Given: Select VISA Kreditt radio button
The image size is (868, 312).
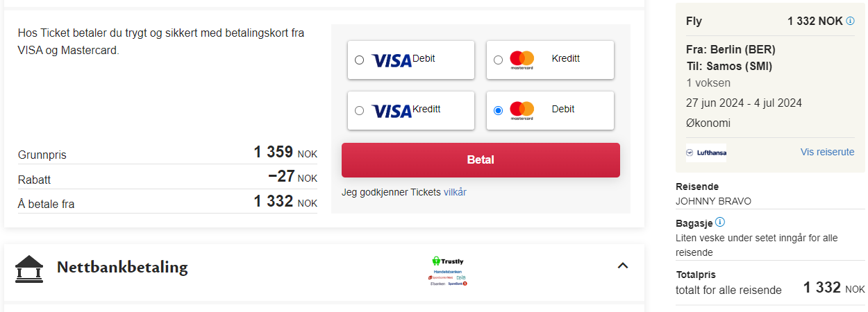Looking at the screenshot, I should tap(359, 110).
